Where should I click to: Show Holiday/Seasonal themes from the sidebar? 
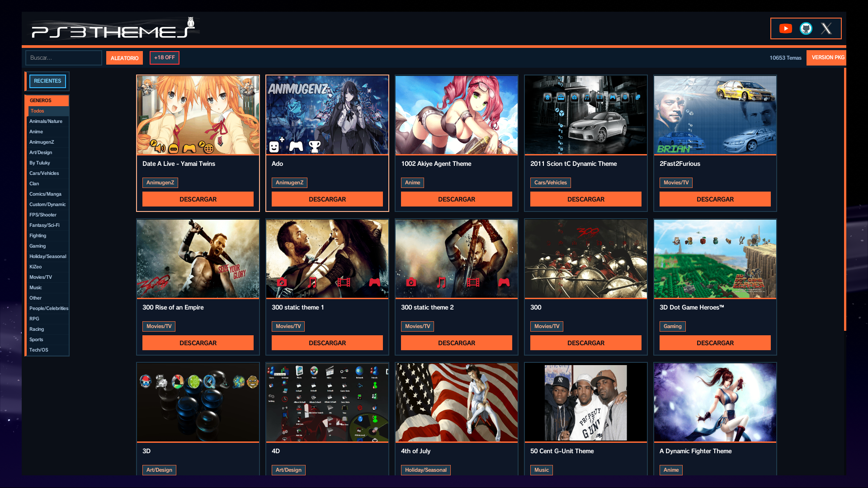point(47,257)
